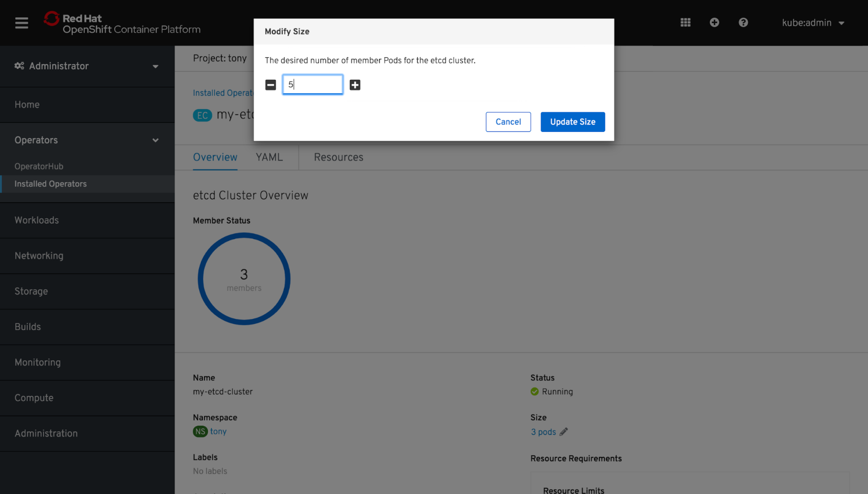This screenshot has width=868, height=494.
Task: Go to Home in sidebar
Action: tap(87, 105)
